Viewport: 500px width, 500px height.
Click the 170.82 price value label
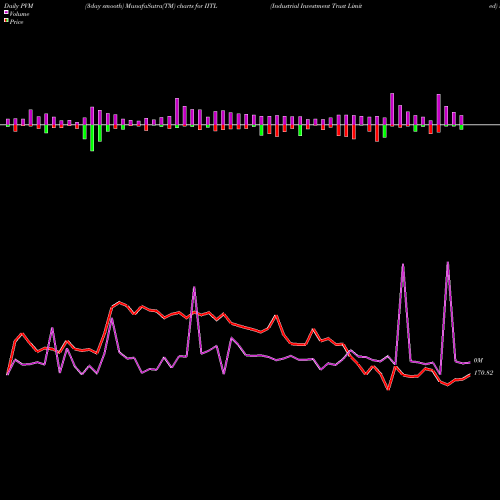pos(483,373)
